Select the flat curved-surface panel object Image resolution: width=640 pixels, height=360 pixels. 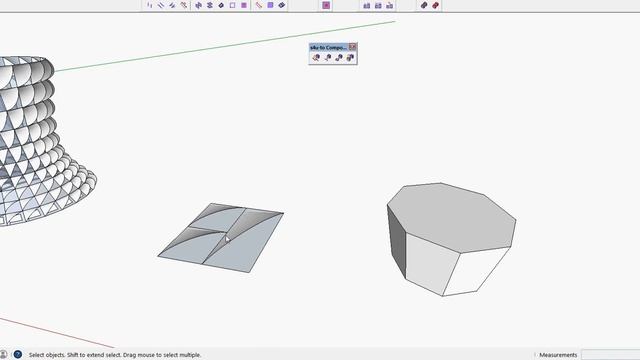(220, 238)
